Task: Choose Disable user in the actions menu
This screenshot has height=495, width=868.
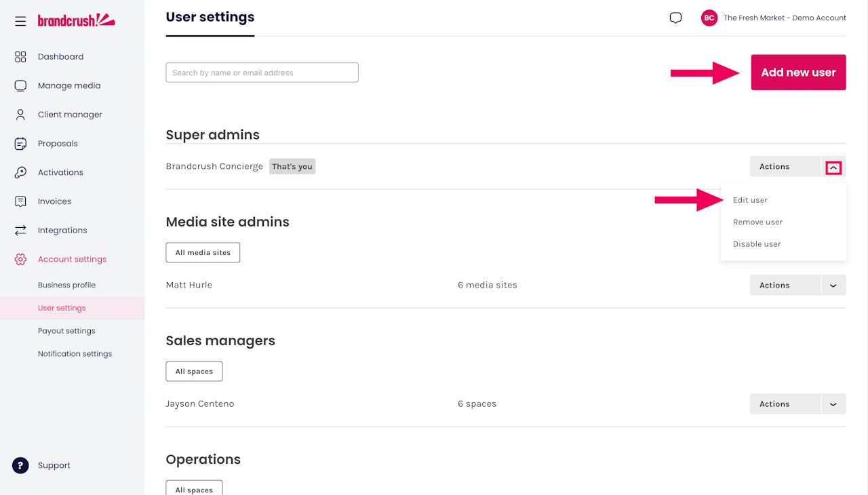Action: (757, 244)
